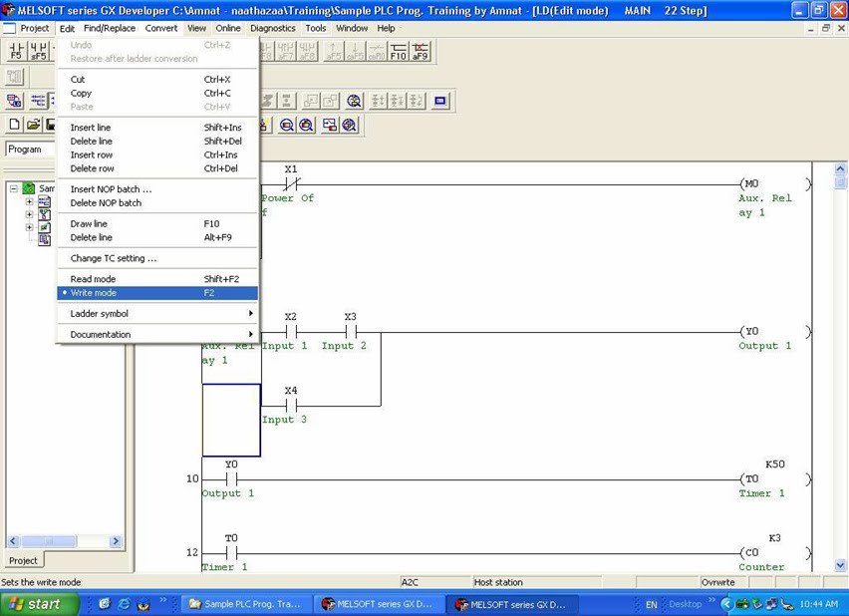Screen dimensions: 849x616
Task: Click the X1 normally closed contact
Action: 291,183
